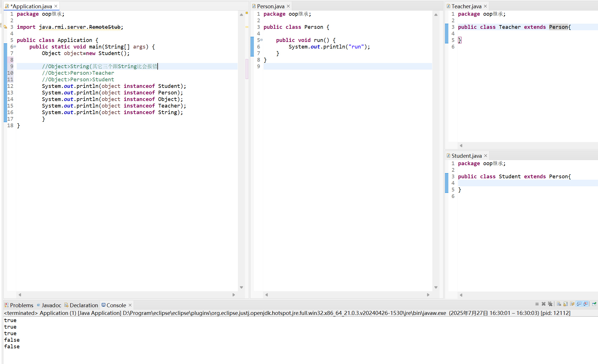The width and height of the screenshot is (598, 364).
Task: Collapse the run() method fold in Person.java
Action: (x=261, y=40)
